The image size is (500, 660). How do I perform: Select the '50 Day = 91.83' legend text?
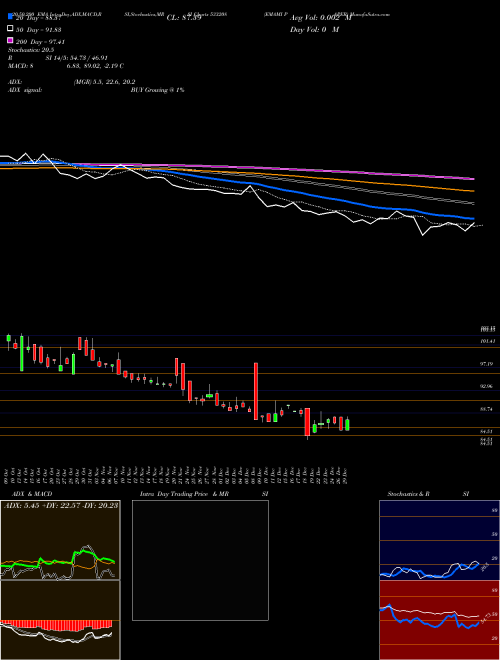click(x=39, y=30)
